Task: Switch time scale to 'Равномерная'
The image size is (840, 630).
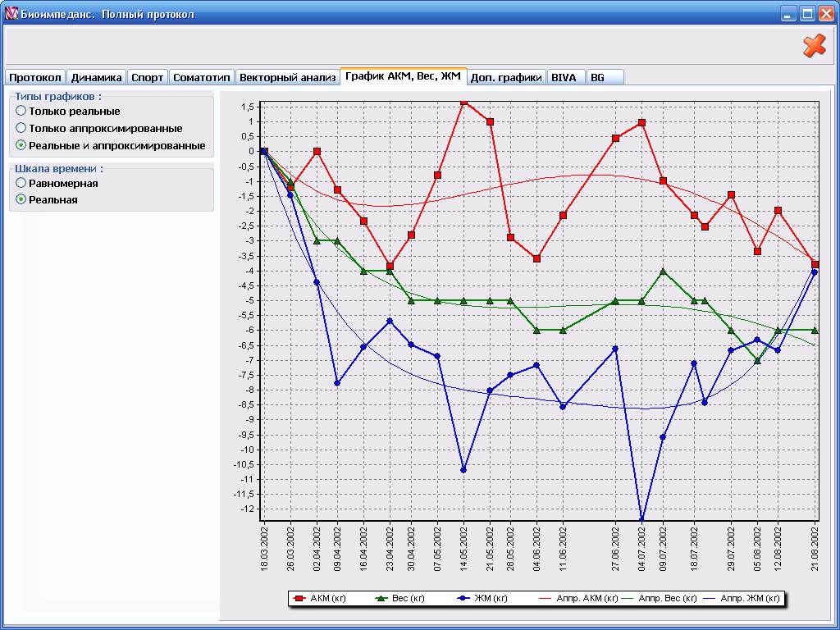Action: tap(21, 183)
